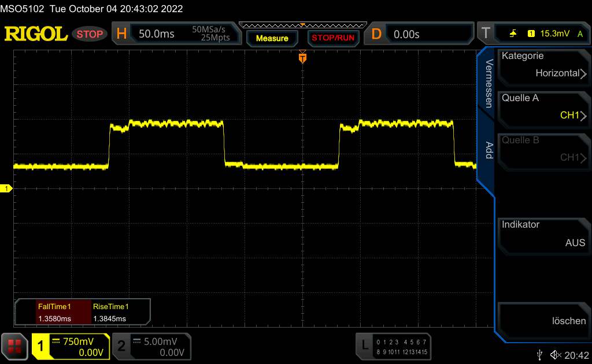Click the 50MSa/s sample rate readout
The height and width of the screenshot is (364, 592).
click(x=208, y=29)
